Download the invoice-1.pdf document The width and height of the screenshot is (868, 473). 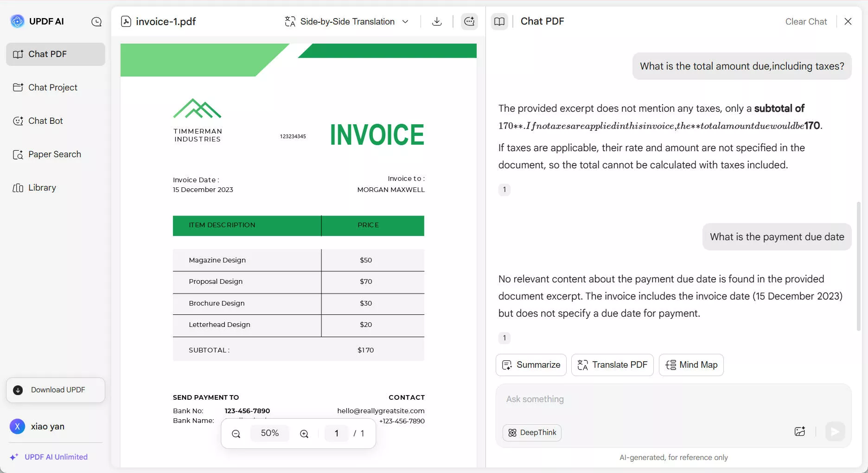436,21
